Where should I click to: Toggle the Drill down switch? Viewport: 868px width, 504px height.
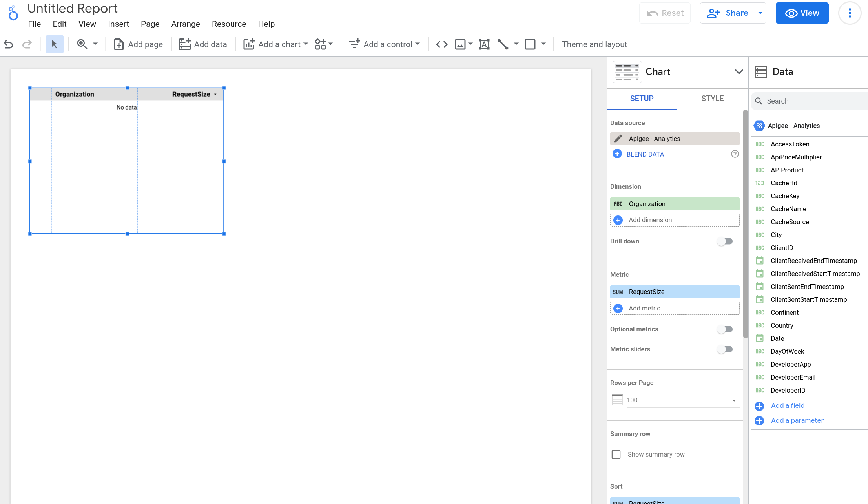coord(726,241)
